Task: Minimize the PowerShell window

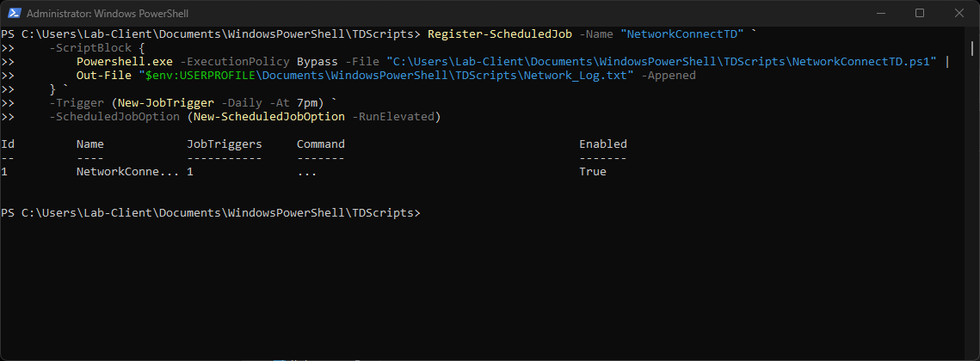Action: [880, 14]
